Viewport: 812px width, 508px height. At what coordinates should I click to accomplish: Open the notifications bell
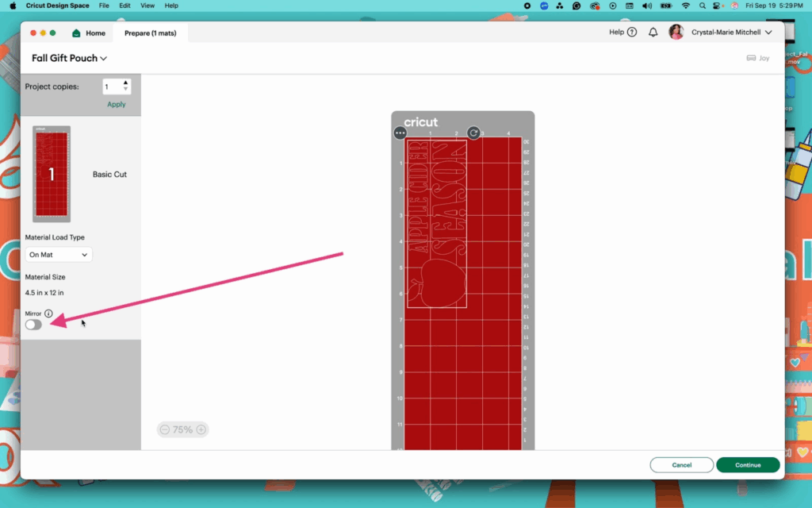click(x=653, y=33)
